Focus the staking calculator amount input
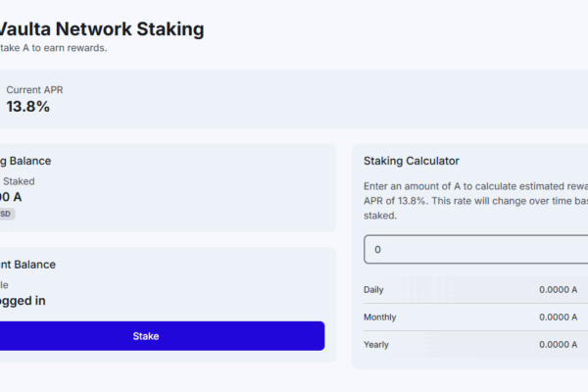This screenshot has width=588, height=392. tap(475, 250)
